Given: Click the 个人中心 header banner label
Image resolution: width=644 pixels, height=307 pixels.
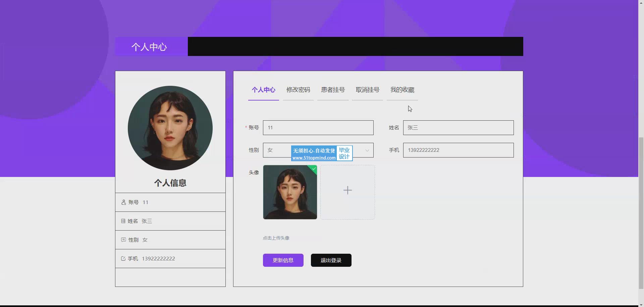Looking at the screenshot, I should (149, 47).
